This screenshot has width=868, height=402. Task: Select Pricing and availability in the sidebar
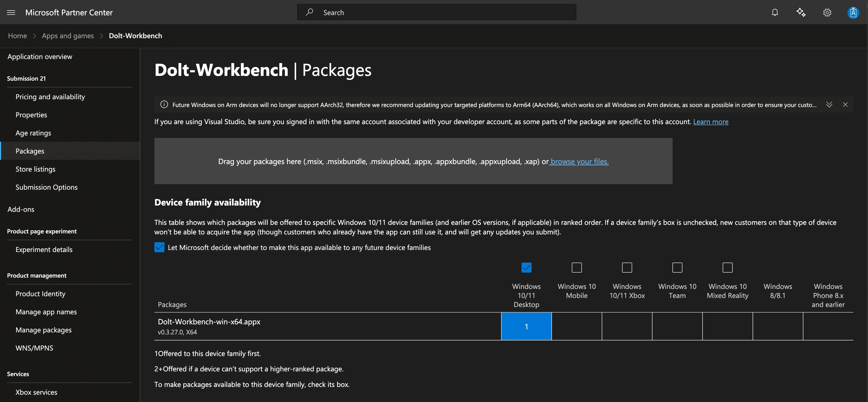pos(50,97)
